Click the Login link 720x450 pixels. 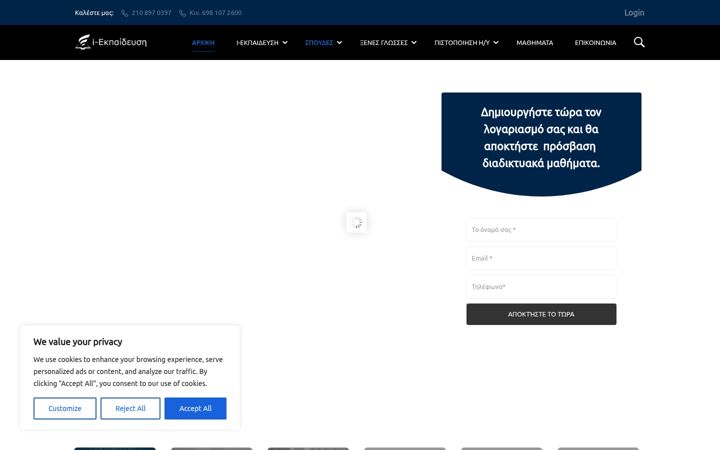634,13
